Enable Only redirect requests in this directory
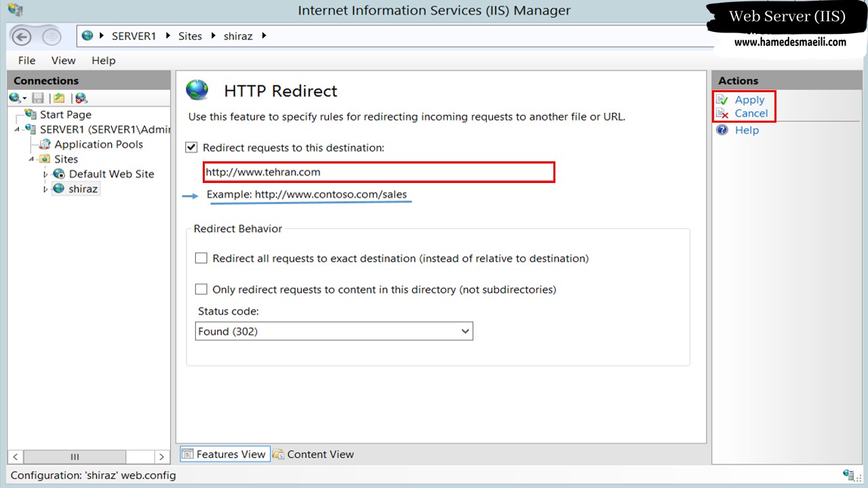Screen dimensions: 868x488 point(201,289)
